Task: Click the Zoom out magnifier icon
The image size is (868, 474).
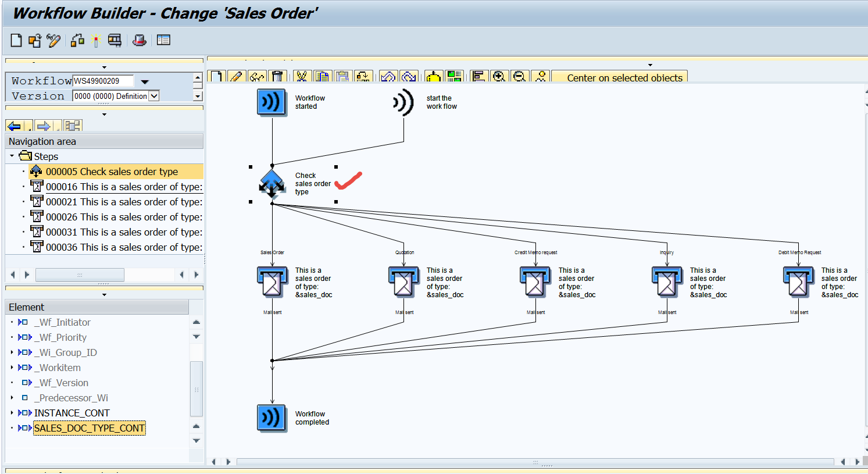Action: [x=520, y=77]
